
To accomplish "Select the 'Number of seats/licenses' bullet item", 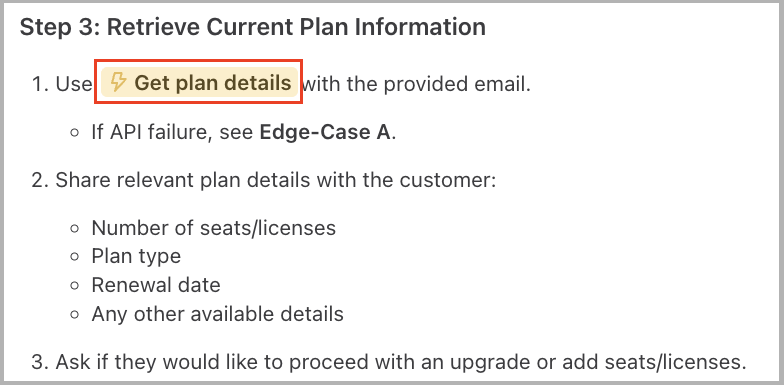I will click(214, 228).
